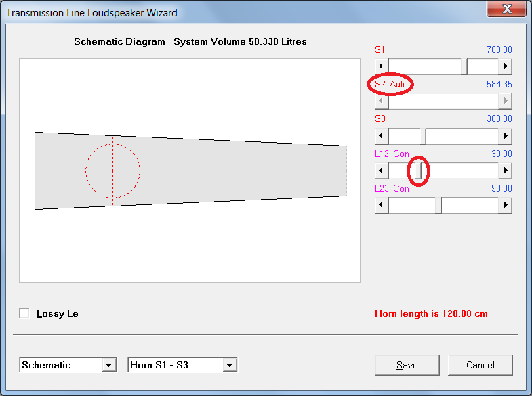Screen dimensions: 532x396
Task: Click the L12 Con label
Action: coord(392,154)
